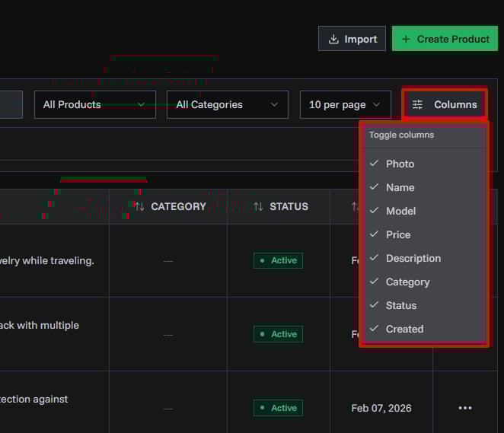Click the chevron in the All Categories dropdown
This screenshot has height=433, width=504.
274,105
